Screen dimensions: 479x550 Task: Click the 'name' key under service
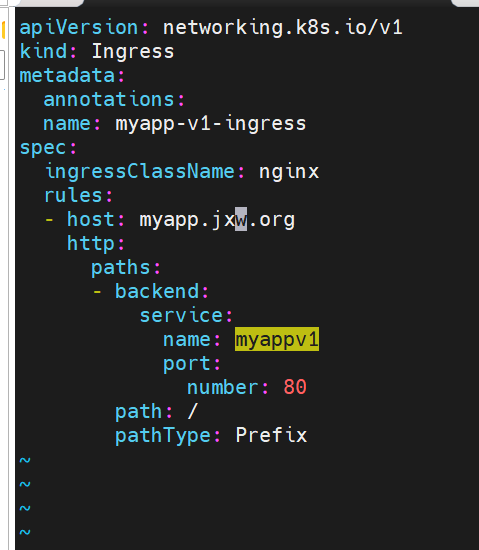tap(187, 340)
